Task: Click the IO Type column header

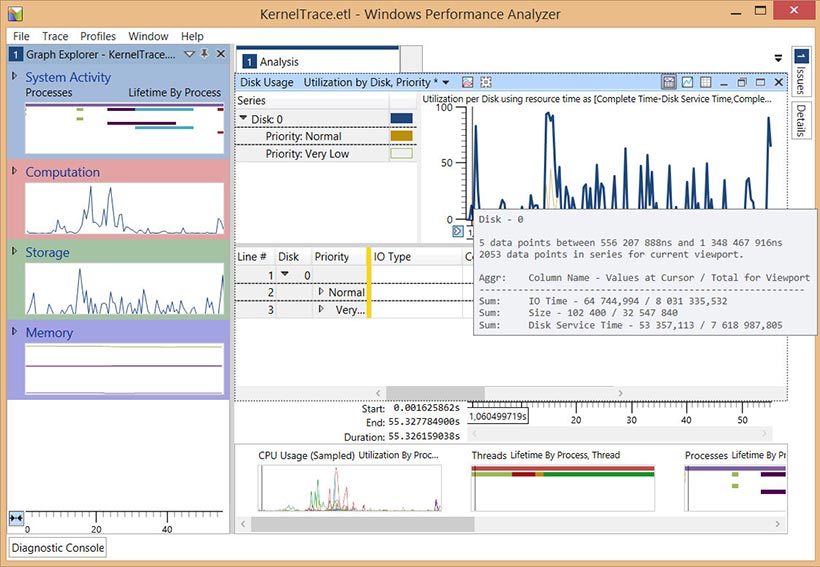Action: pos(416,256)
